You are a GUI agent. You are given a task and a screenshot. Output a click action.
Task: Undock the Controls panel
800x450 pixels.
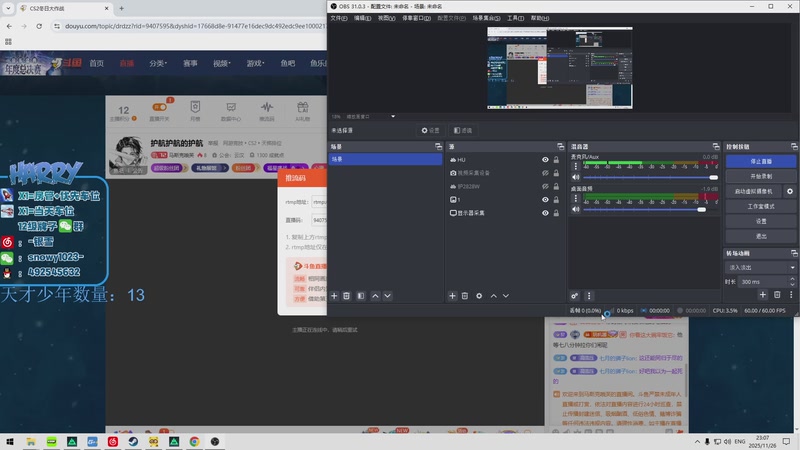(794, 146)
